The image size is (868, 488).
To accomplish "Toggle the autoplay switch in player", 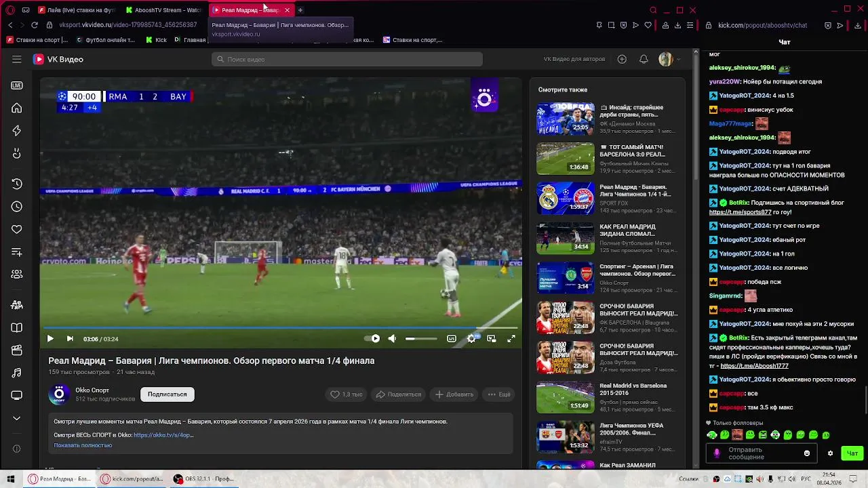I will click(372, 338).
